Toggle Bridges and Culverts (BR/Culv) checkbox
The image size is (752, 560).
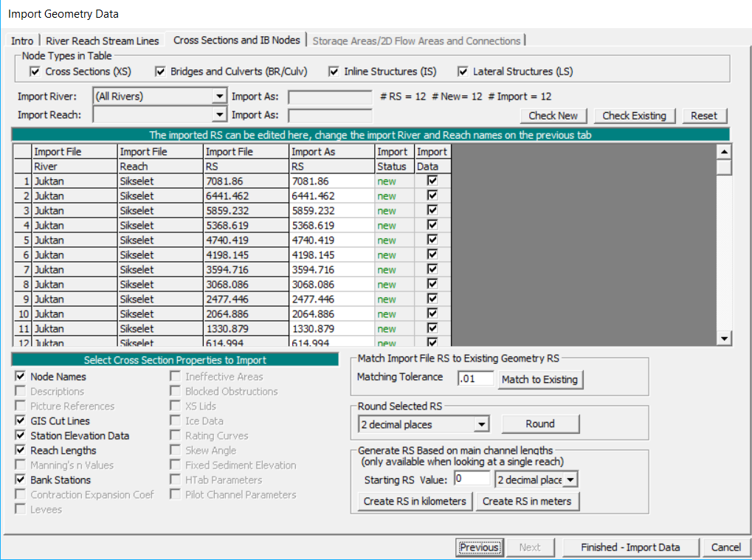tap(160, 72)
